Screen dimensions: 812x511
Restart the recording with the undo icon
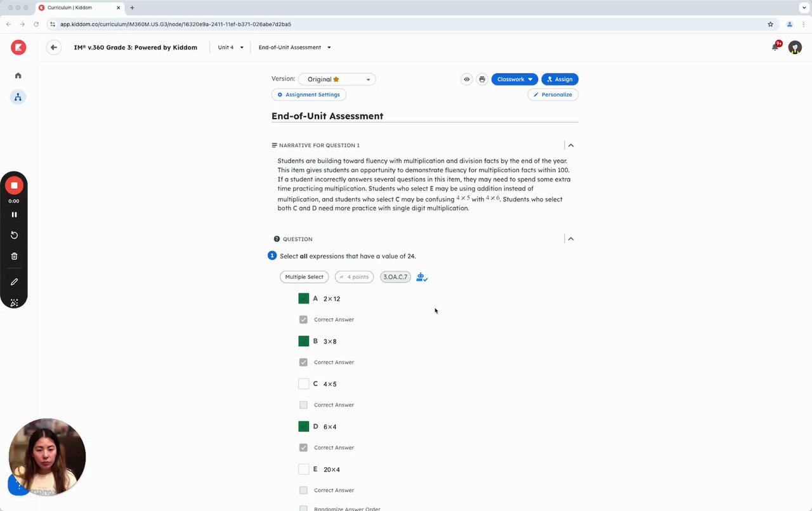(x=14, y=235)
